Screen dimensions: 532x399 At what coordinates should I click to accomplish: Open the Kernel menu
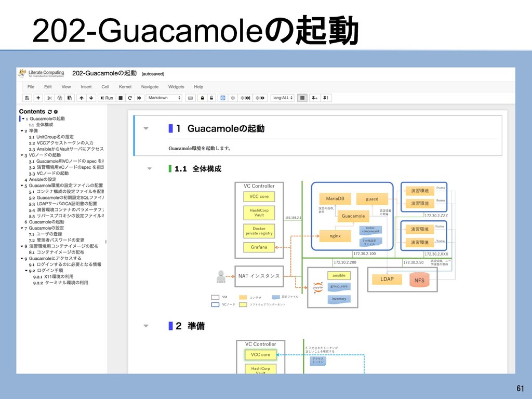(x=125, y=87)
